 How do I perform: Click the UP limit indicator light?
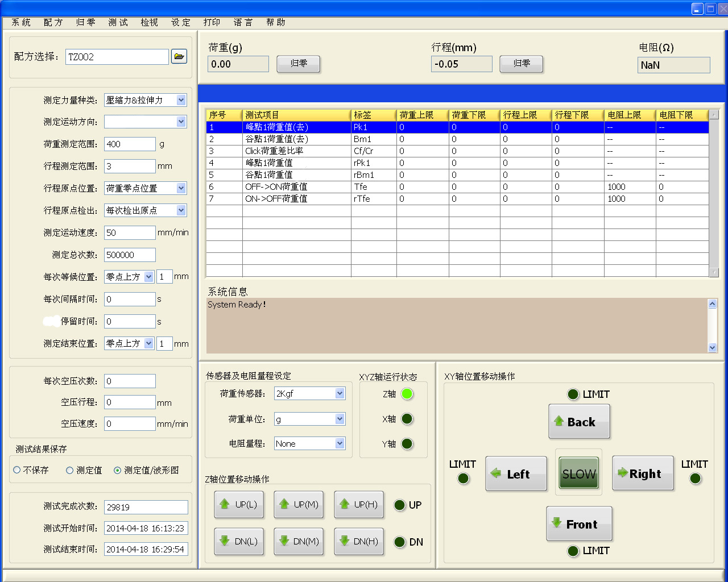pos(400,505)
